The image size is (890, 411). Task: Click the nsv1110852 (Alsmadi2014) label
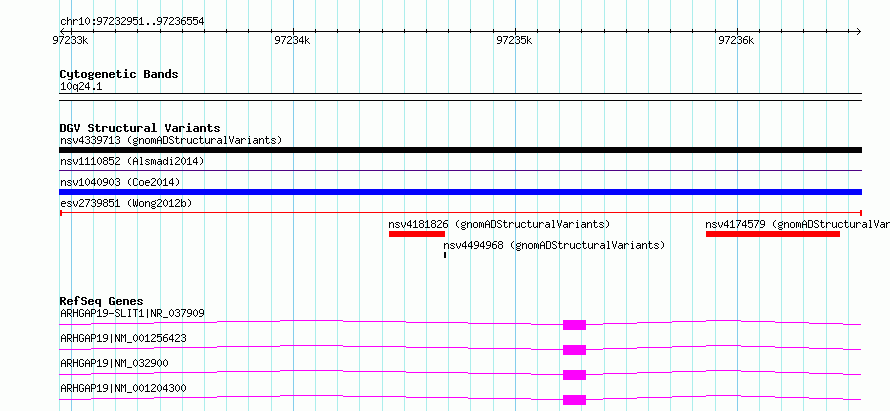point(132,161)
